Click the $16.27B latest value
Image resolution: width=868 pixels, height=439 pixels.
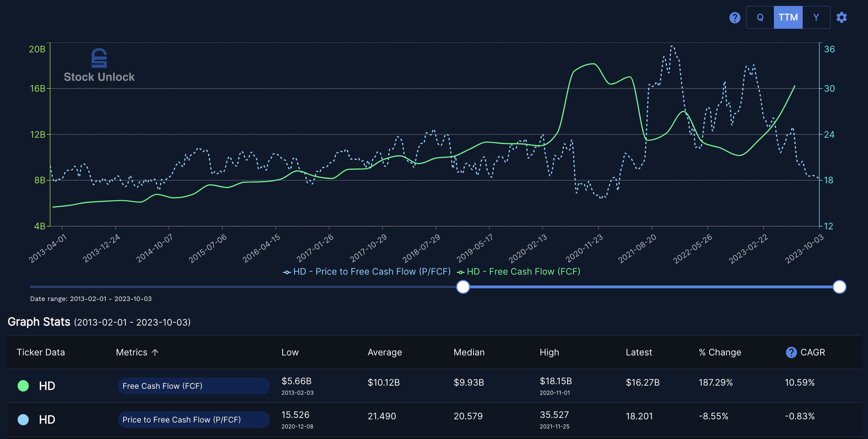click(643, 382)
